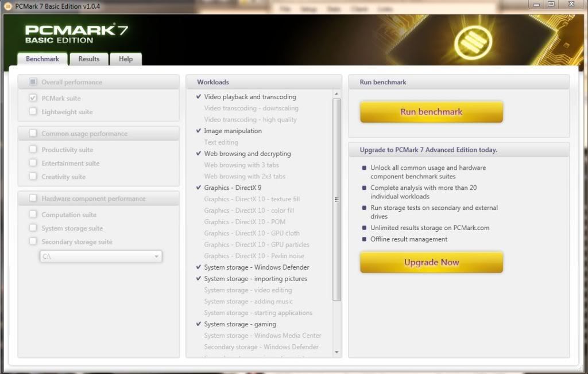Screen dimensions: 588x374
Task: Enable the Entertainment suite checkbox
Action: pyautogui.click(x=33, y=163)
